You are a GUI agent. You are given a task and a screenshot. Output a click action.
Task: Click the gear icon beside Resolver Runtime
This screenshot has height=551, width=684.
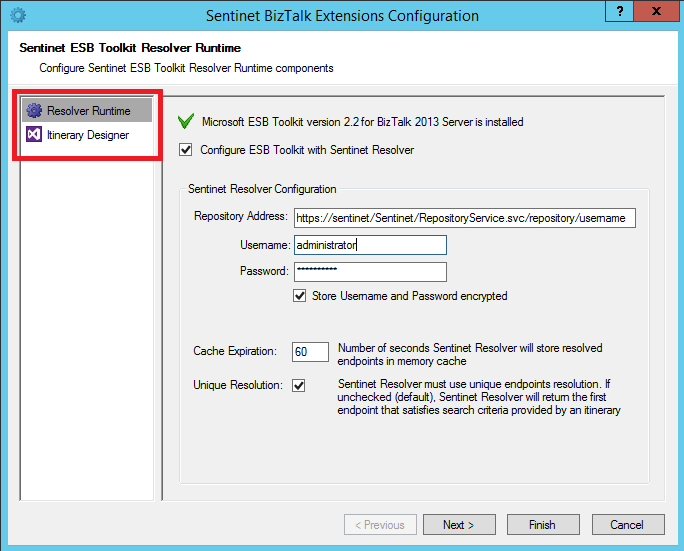(x=34, y=111)
